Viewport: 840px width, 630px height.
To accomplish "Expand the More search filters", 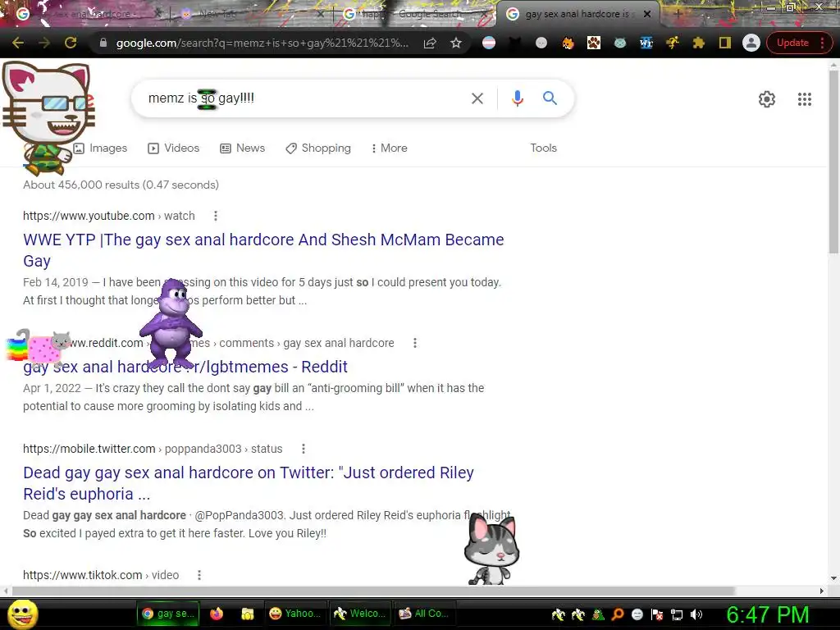I will [x=390, y=148].
